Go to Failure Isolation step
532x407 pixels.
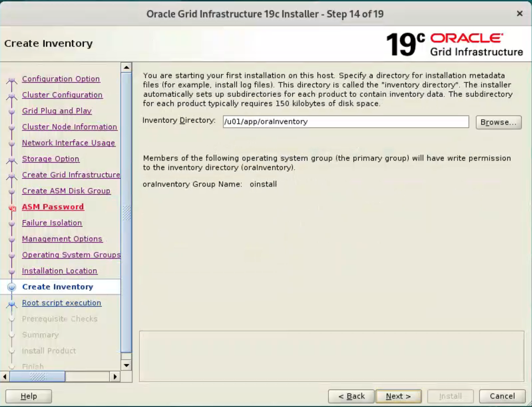click(x=52, y=223)
